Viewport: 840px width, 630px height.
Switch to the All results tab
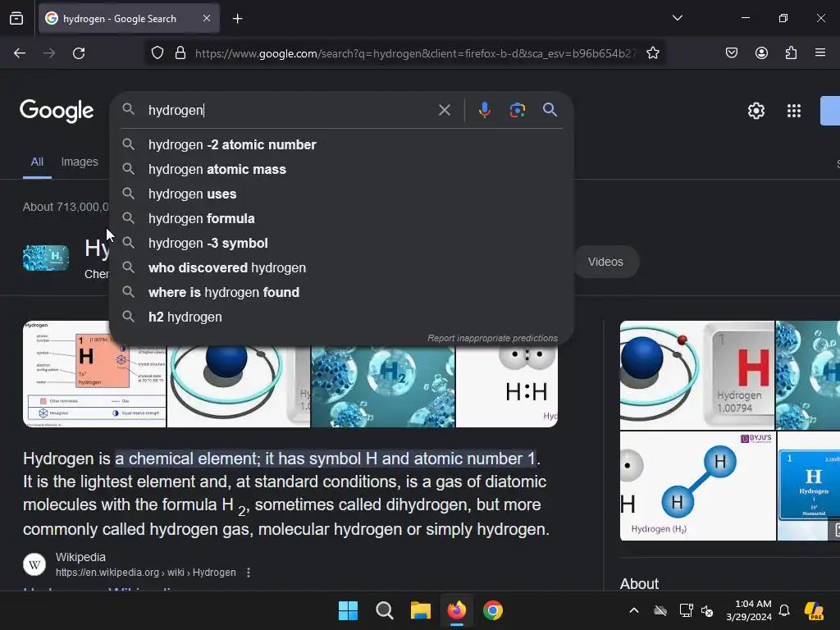[37, 162]
